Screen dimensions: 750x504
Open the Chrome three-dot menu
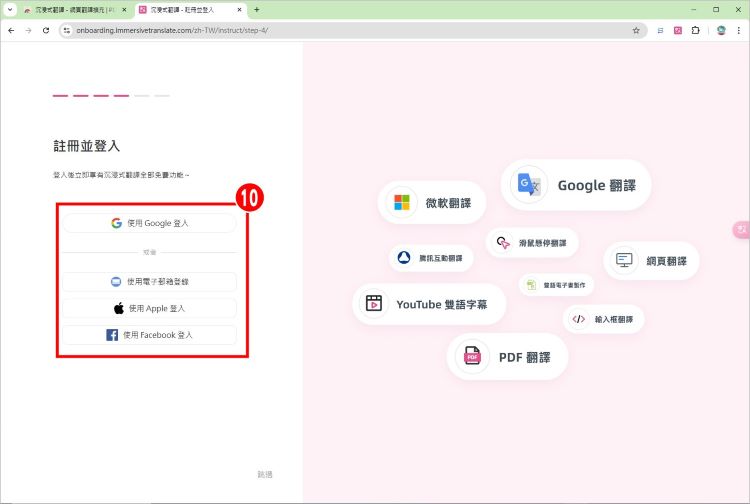pos(739,30)
